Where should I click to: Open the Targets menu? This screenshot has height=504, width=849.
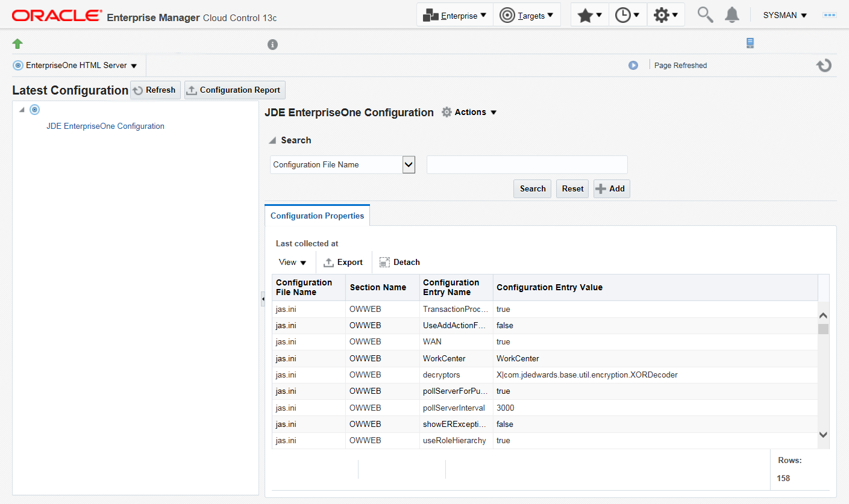[527, 15]
